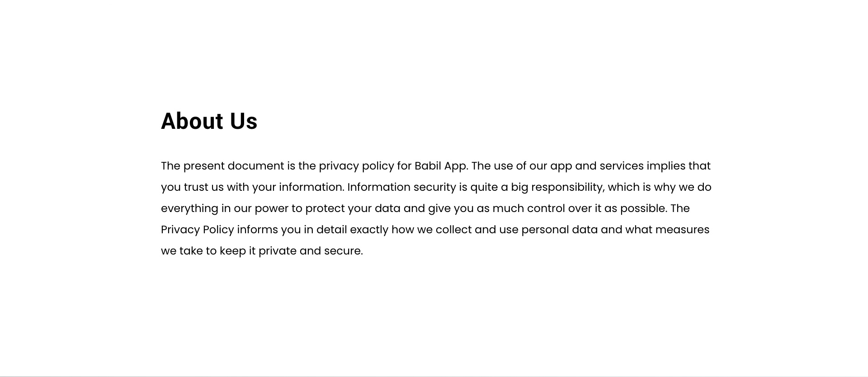868x377 pixels.
Task: Click the words "we take to keep"
Action: point(203,251)
